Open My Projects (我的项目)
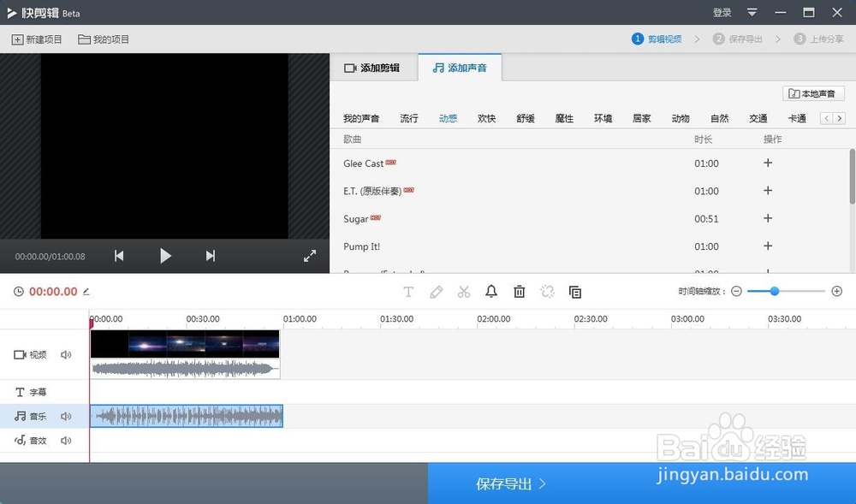 point(104,39)
